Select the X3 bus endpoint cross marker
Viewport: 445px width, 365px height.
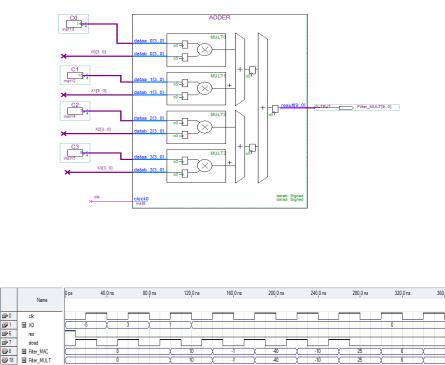click(x=67, y=172)
